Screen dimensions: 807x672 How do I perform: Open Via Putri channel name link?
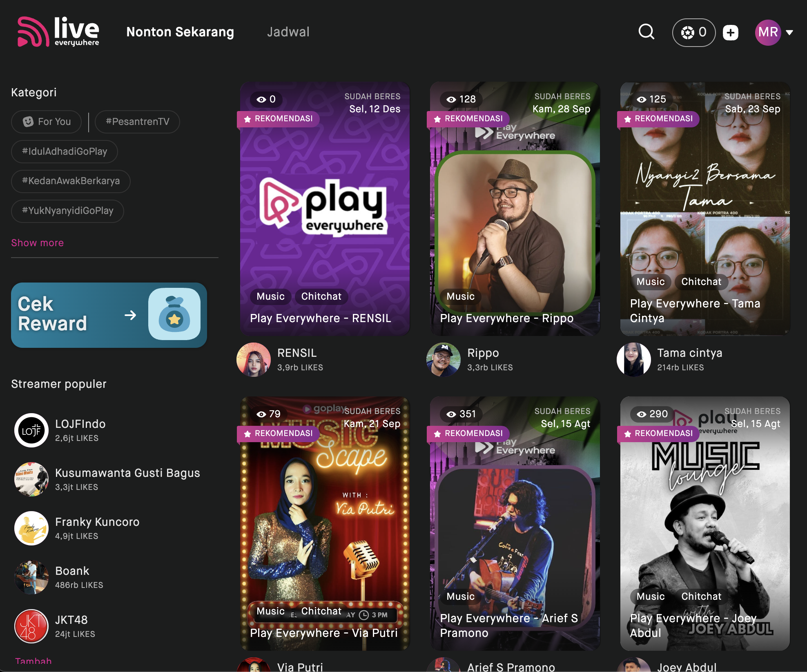(x=300, y=667)
